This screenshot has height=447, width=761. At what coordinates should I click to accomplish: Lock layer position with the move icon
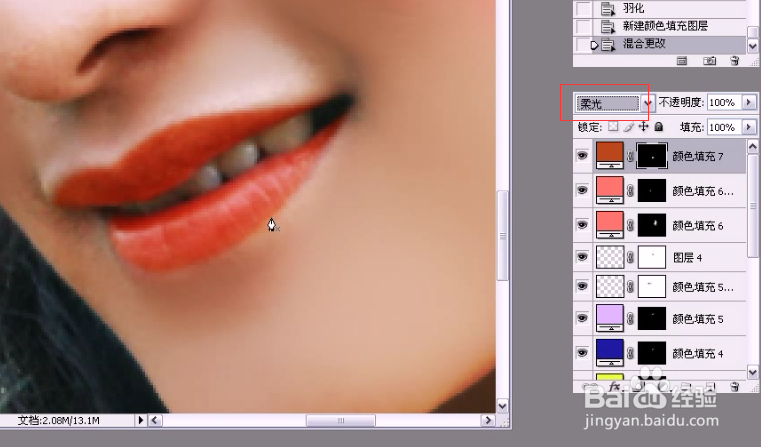click(x=644, y=127)
